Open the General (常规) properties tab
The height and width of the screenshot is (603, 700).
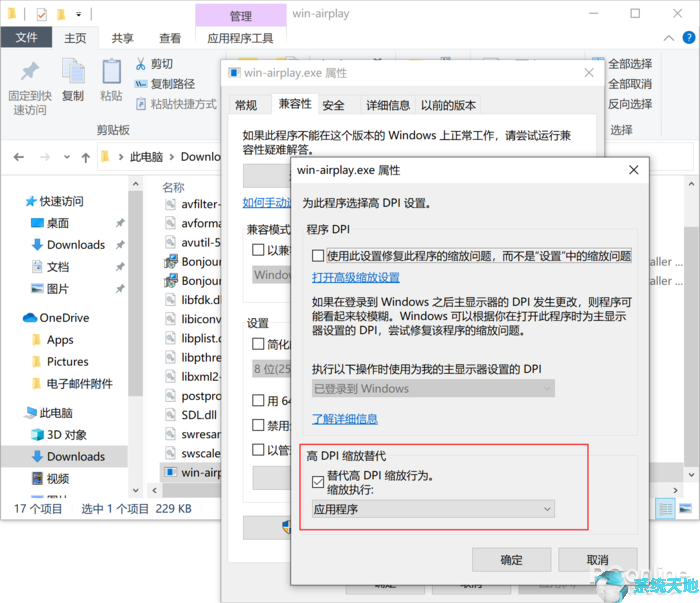coord(246,105)
